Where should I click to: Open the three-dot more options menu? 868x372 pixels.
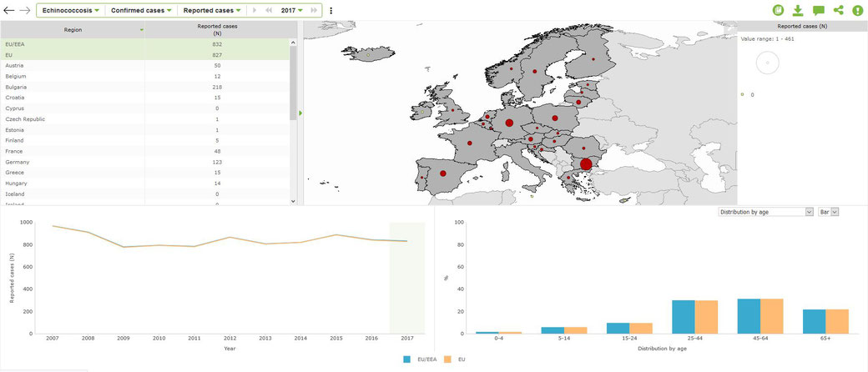[331, 11]
